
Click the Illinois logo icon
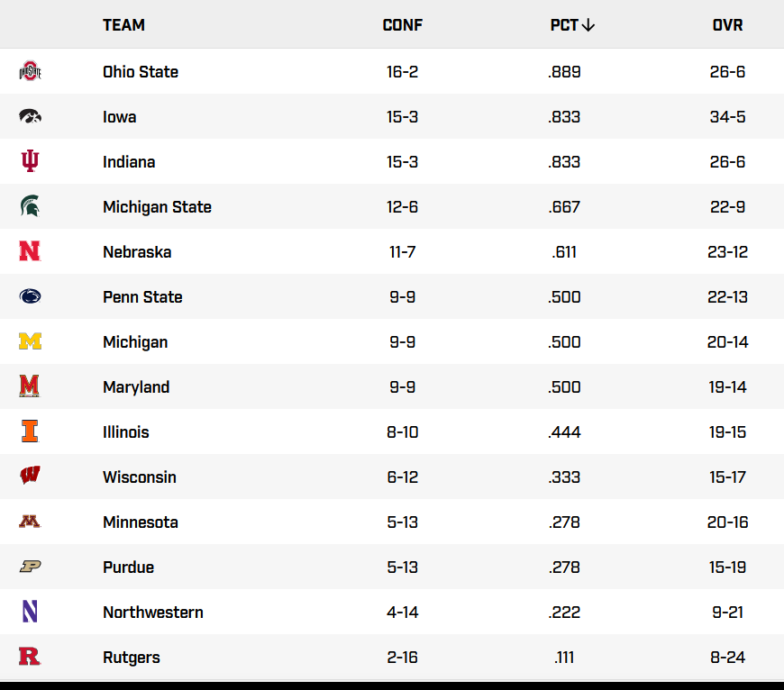(31, 432)
